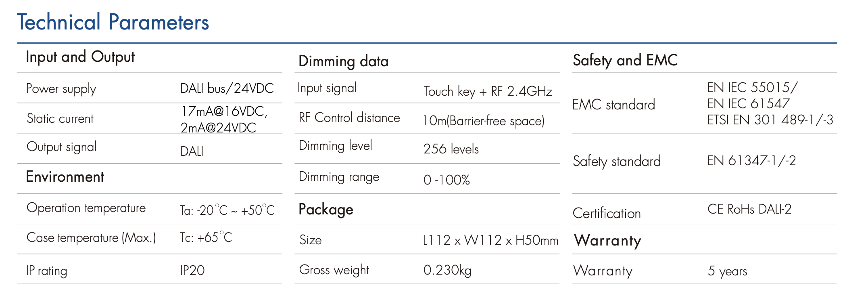This screenshot has height=298, width=868.
Task: Select the 17mA@16VDC static current value
Action: pyautogui.click(x=224, y=111)
